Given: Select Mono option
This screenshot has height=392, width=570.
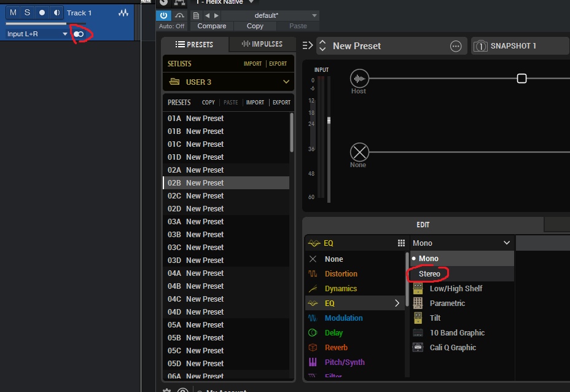Looking at the screenshot, I should coord(462,259).
